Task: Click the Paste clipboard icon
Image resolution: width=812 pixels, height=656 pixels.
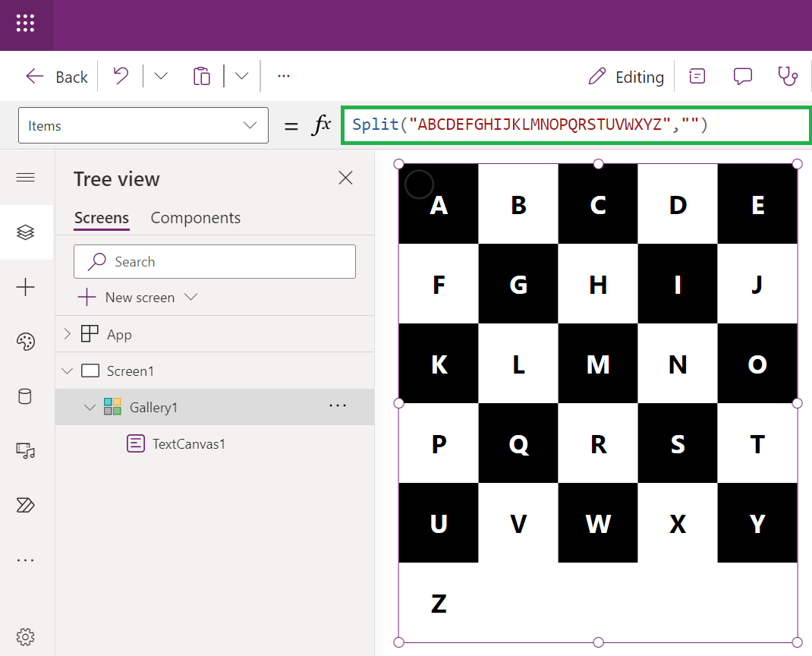Action: point(201,76)
